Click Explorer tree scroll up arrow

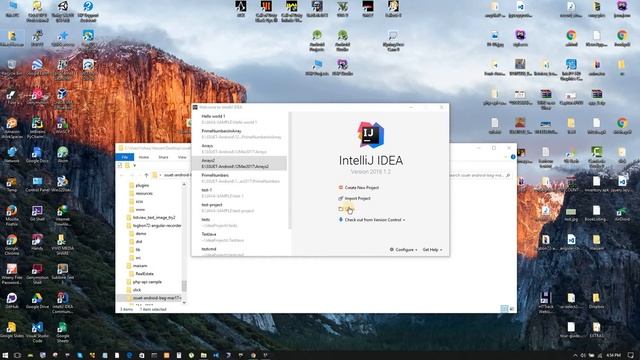(x=184, y=185)
